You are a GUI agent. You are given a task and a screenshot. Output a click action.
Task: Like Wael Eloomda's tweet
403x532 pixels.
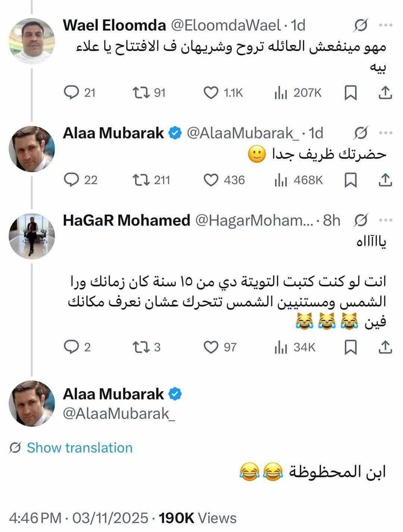pyautogui.click(x=211, y=93)
